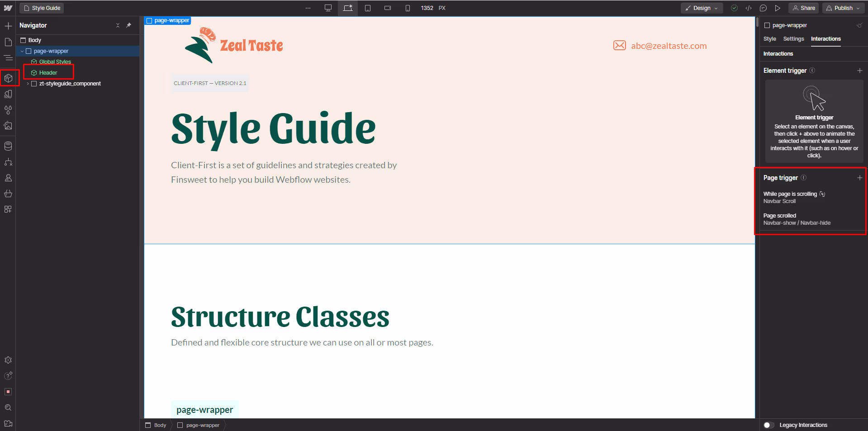
Task: Open the Help and feedback icon
Action: click(8, 376)
